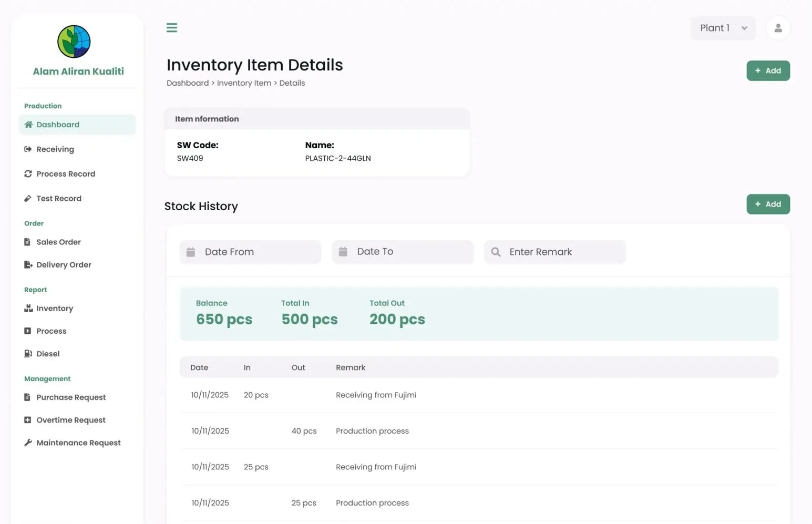812x524 pixels.
Task: Click the magnifier icon in remark search
Action: (496, 252)
